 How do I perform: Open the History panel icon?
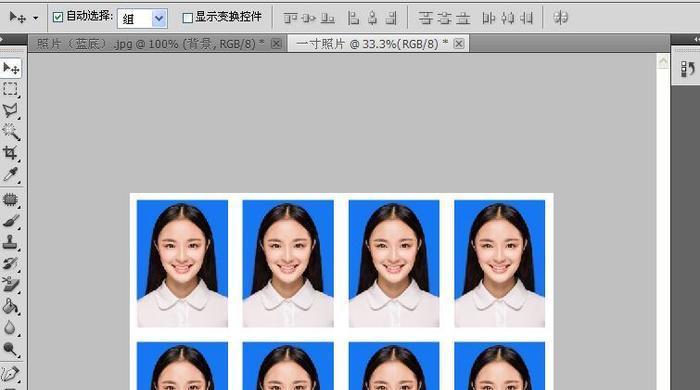tap(688, 69)
